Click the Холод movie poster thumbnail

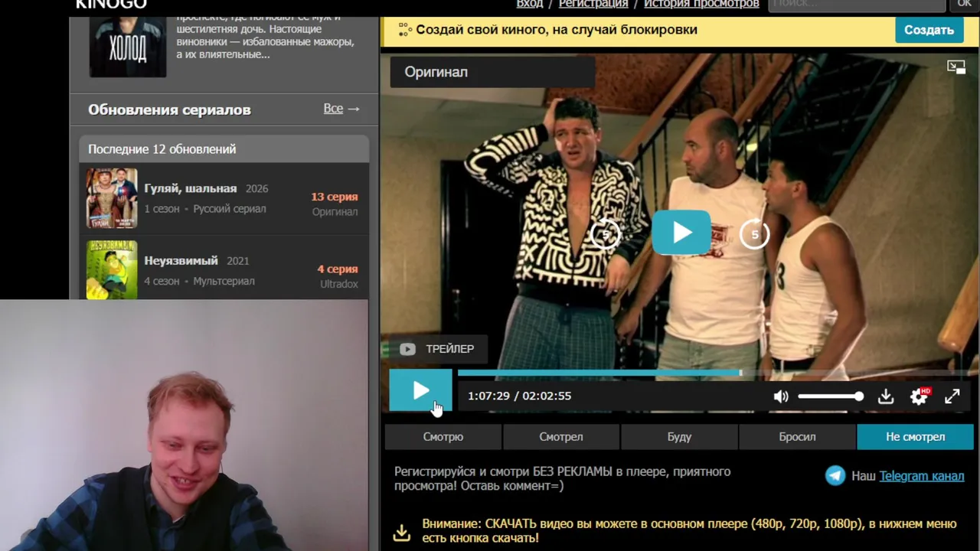point(128,47)
